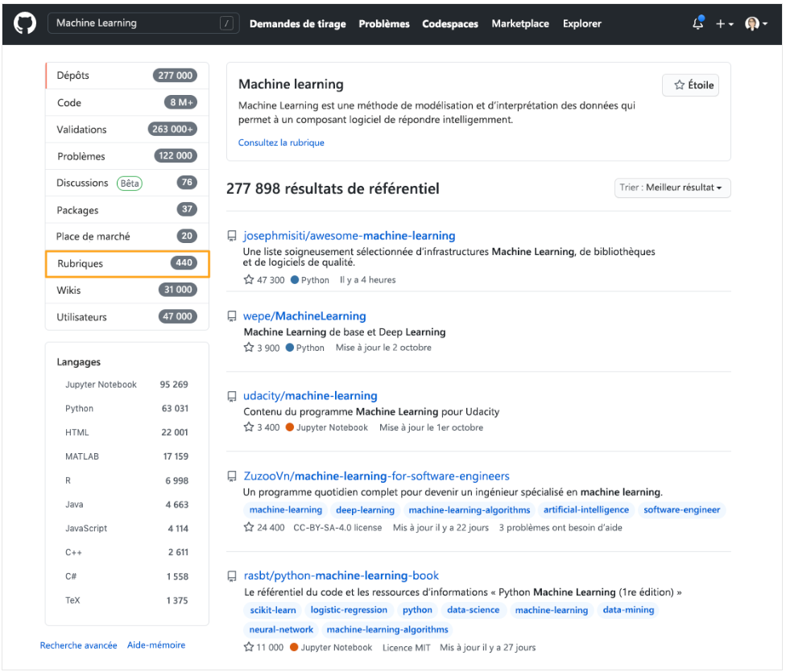This screenshot has width=786, height=672.
Task: Click the Étoile star button
Action: 690,85
